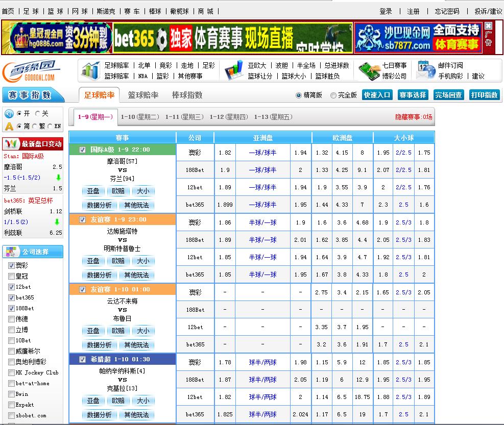504x425 pixels.
Task: Click the 忘记密码 link
Action: [447, 12]
